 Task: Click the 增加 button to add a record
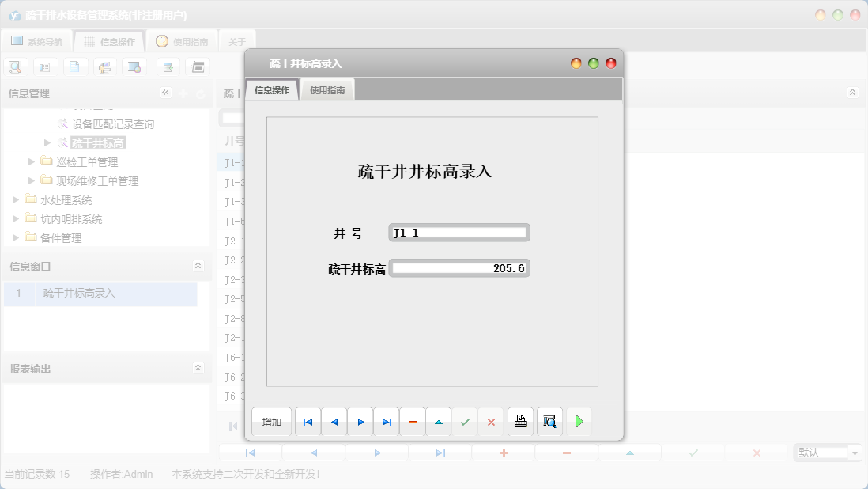[270, 422]
